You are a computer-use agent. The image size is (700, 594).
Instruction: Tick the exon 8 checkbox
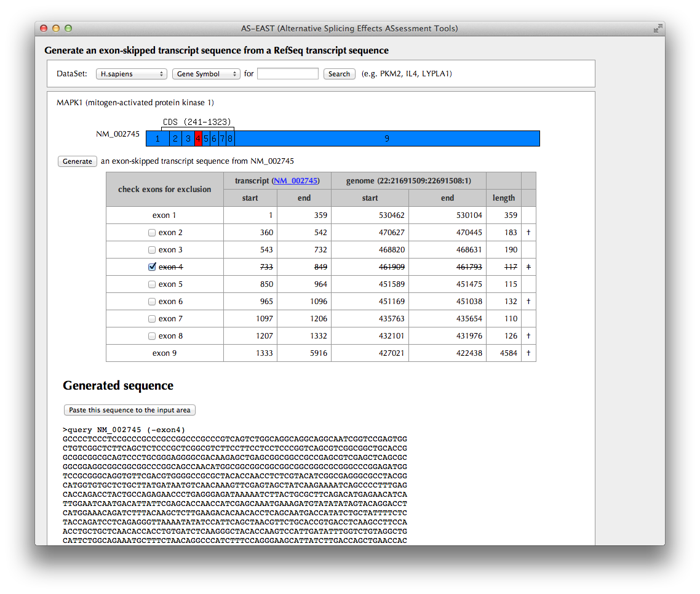pyautogui.click(x=152, y=336)
